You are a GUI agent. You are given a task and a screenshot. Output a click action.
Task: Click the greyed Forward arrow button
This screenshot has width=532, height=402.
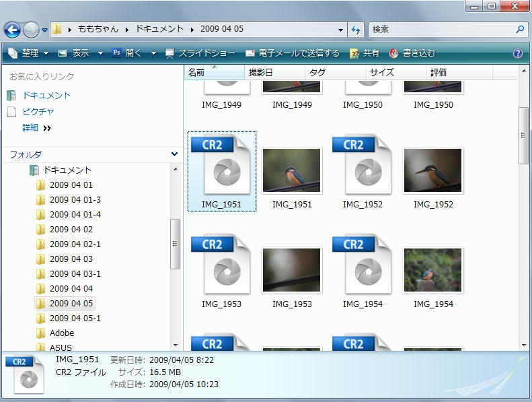(31, 30)
